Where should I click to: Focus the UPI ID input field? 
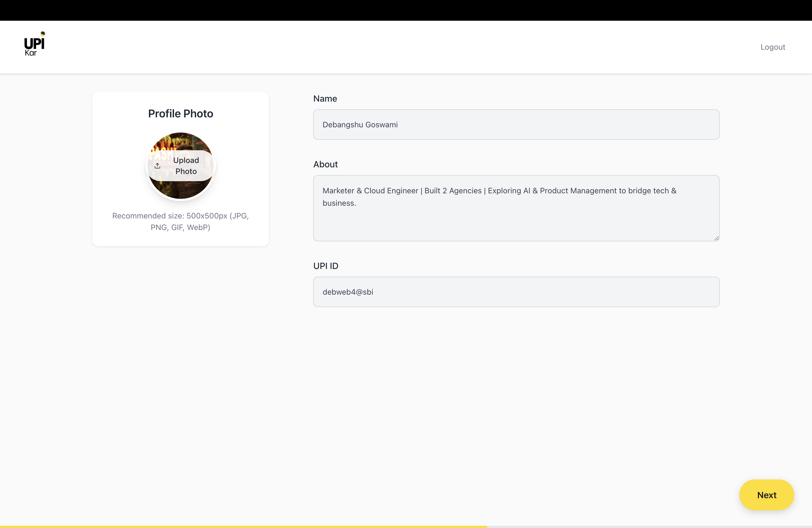(516, 292)
